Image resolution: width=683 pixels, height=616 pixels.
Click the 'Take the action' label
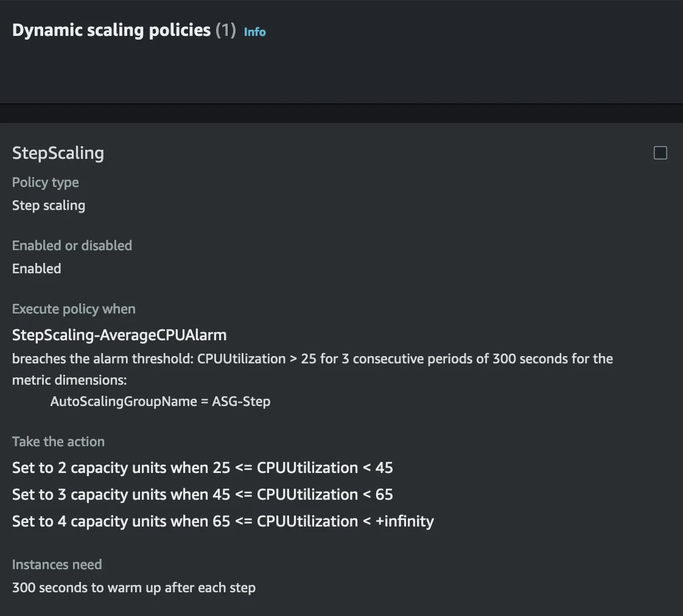(58, 442)
